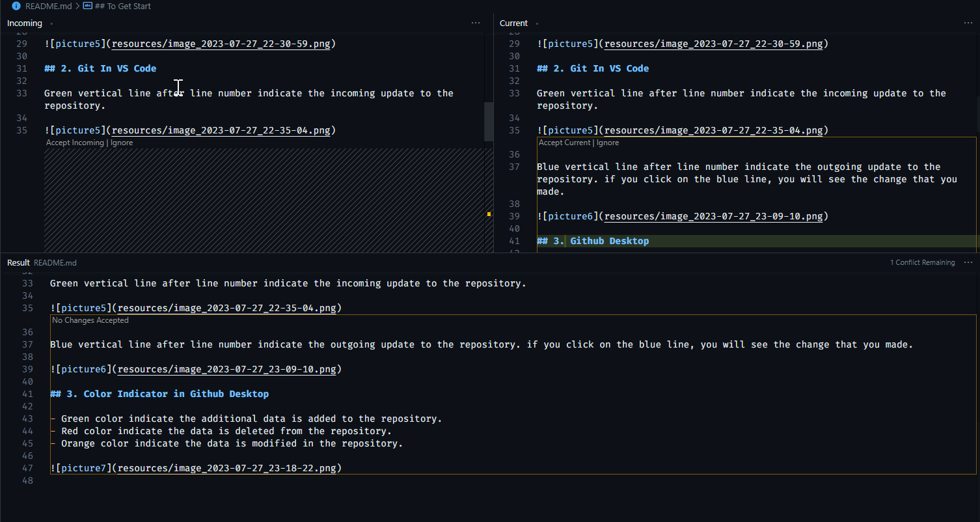Click Ignore in the Incoming pane
The image size is (980, 522).
(x=121, y=143)
